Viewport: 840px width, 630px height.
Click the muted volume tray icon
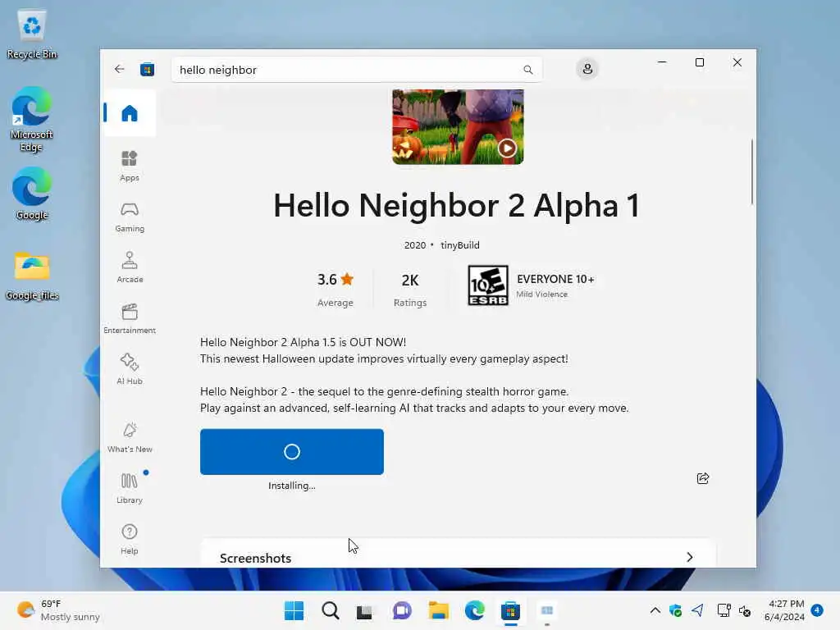[x=745, y=610]
